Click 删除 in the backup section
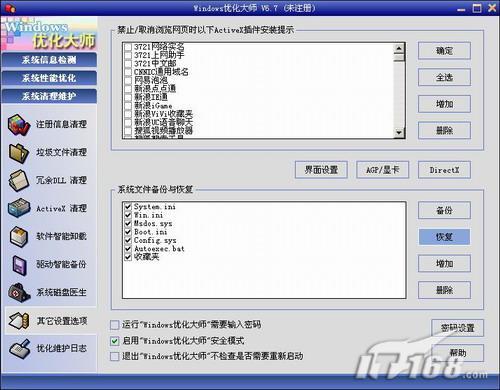The height and width of the screenshot is (390, 500). (x=444, y=290)
